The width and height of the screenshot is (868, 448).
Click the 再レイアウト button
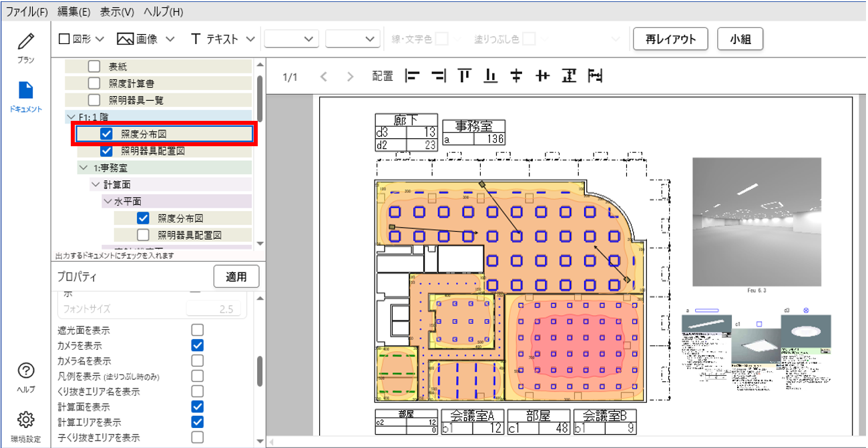tap(670, 39)
